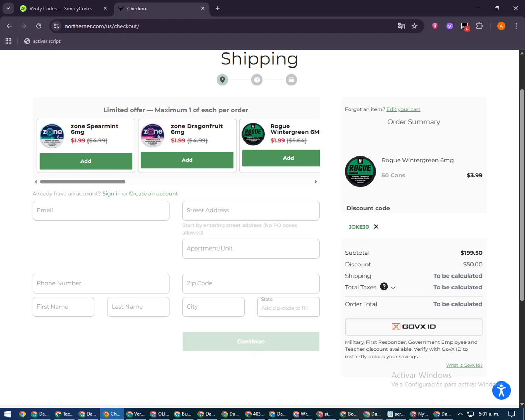525x420 pixels.
Task: Click the Apartment/Unit field
Action: 251,248
